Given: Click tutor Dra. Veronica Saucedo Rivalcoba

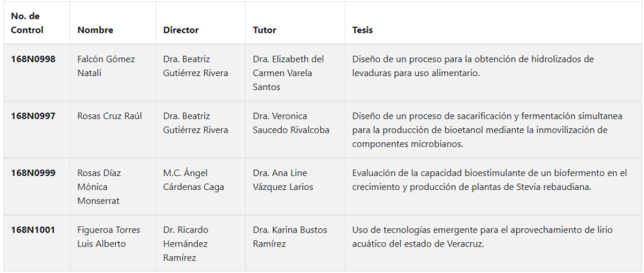Looking at the screenshot, I should pyautogui.click(x=291, y=123).
